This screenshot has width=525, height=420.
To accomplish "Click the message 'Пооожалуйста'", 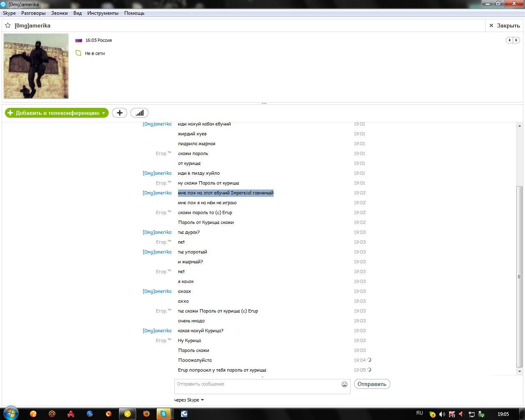I will click(x=195, y=360).
